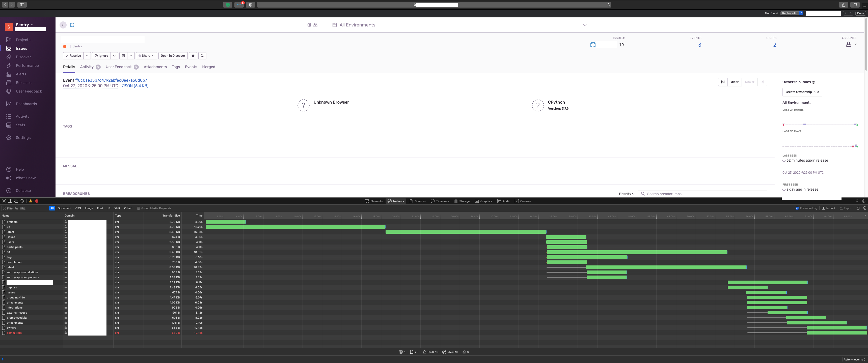Open the Console inspector tab
Image resolution: width=868 pixels, height=363 pixels.
tap(523, 201)
